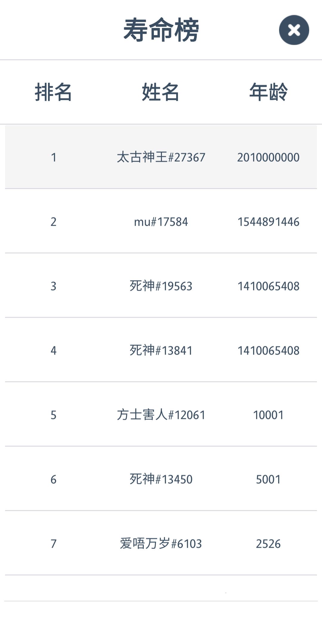
Task: Select the 年龄 column header
Action: pyautogui.click(x=268, y=92)
